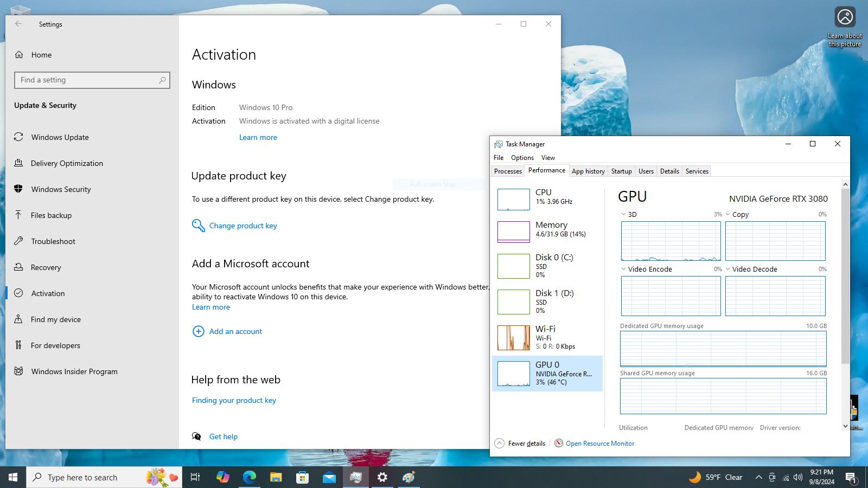The height and width of the screenshot is (488, 868).
Task: Select the CPU performance graph item
Action: [x=547, y=198]
